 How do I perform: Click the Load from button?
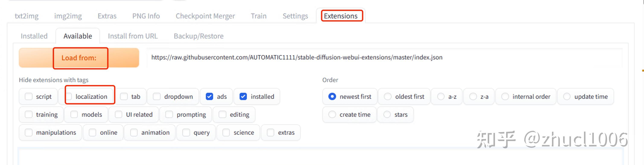point(79,58)
